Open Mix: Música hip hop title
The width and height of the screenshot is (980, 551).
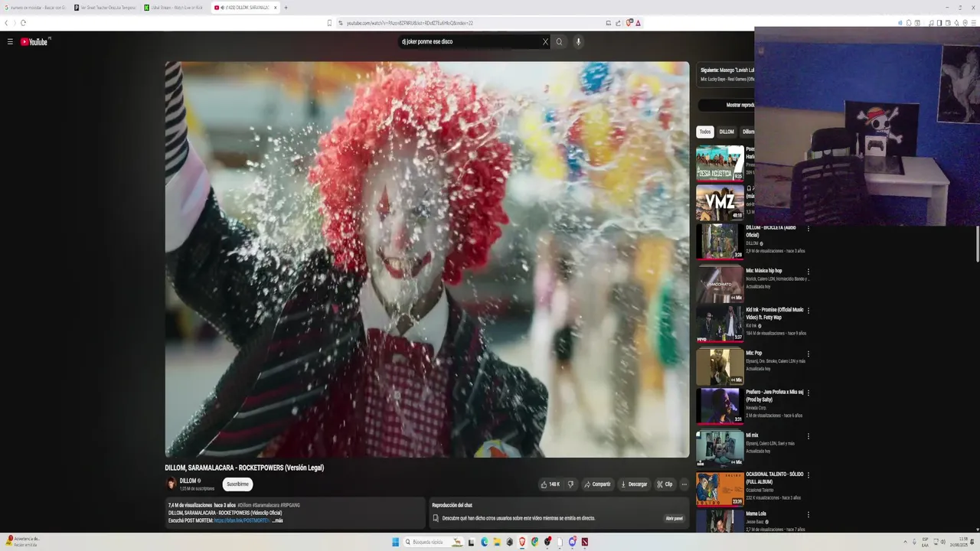point(764,271)
